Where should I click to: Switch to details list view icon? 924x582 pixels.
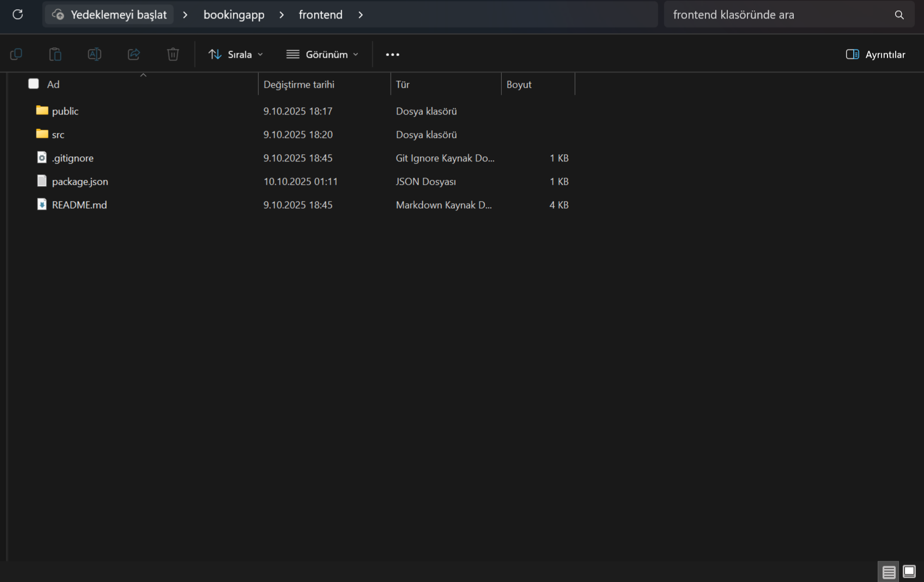pos(889,572)
